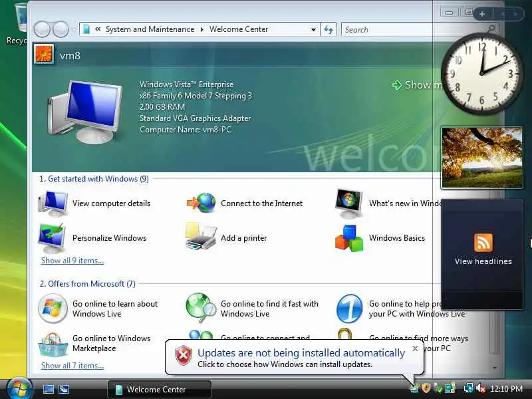Click '2.00 GB RAM' text
Viewport: 532px width, 399px height.
pyautogui.click(x=162, y=107)
